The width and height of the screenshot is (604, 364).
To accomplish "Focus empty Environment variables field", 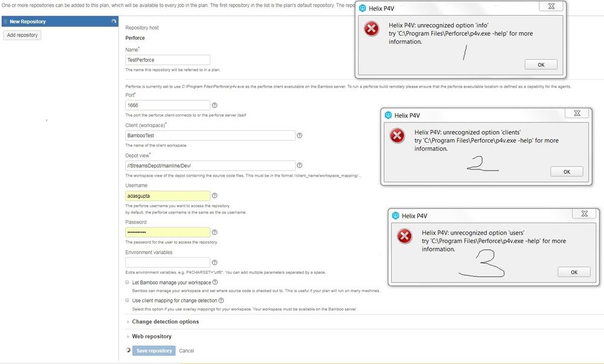I will (x=167, y=262).
